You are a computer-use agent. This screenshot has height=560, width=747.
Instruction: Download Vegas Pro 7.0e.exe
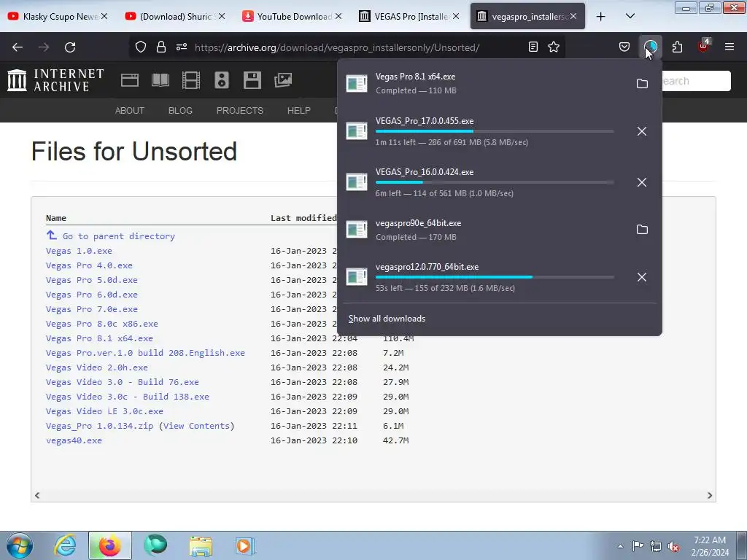(91, 309)
